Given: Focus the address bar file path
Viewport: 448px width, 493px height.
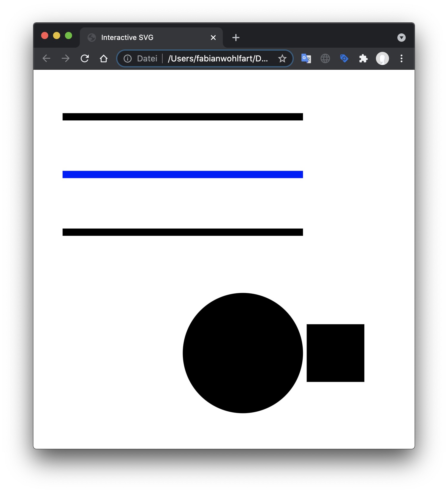Looking at the screenshot, I should [x=218, y=58].
